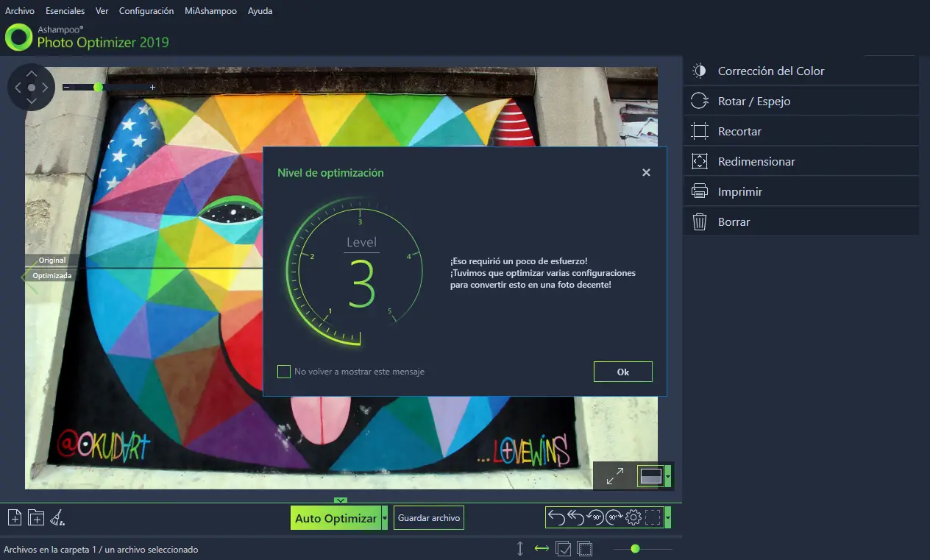Open the Ver menu
Image resolution: width=930 pixels, height=560 pixels.
point(102,11)
